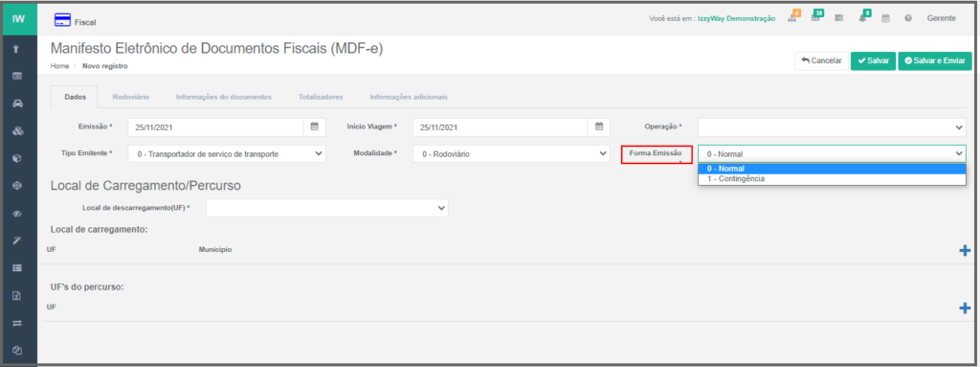Add a route UF with plus icon
Image resolution: width=980 pixels, height=367 pixels.
(x=965, y=309)
